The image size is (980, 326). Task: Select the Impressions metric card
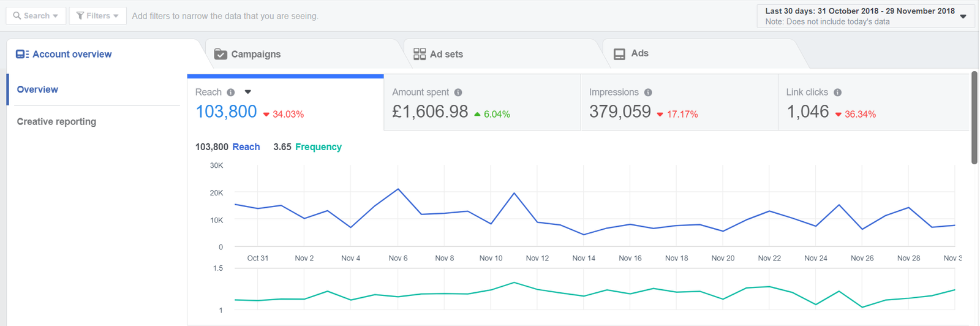tap(679, 103)
